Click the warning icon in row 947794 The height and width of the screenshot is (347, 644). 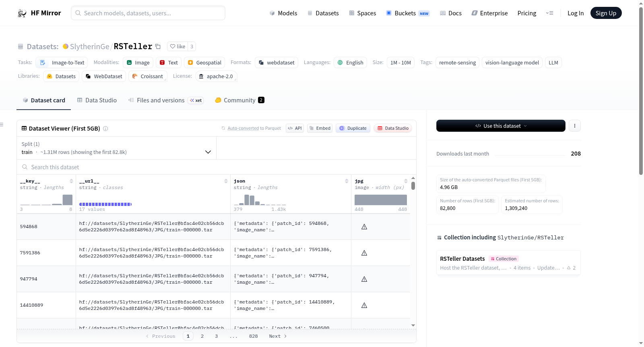point(364,279)
